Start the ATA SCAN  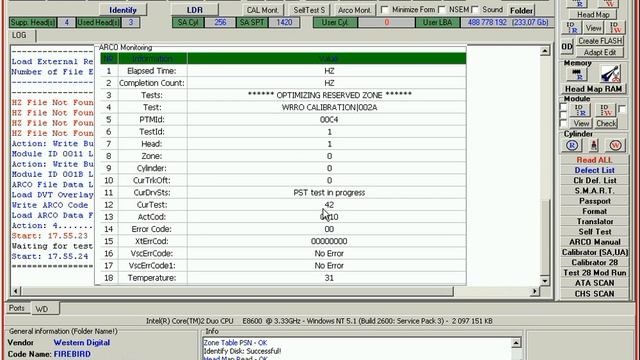(594, 283)
